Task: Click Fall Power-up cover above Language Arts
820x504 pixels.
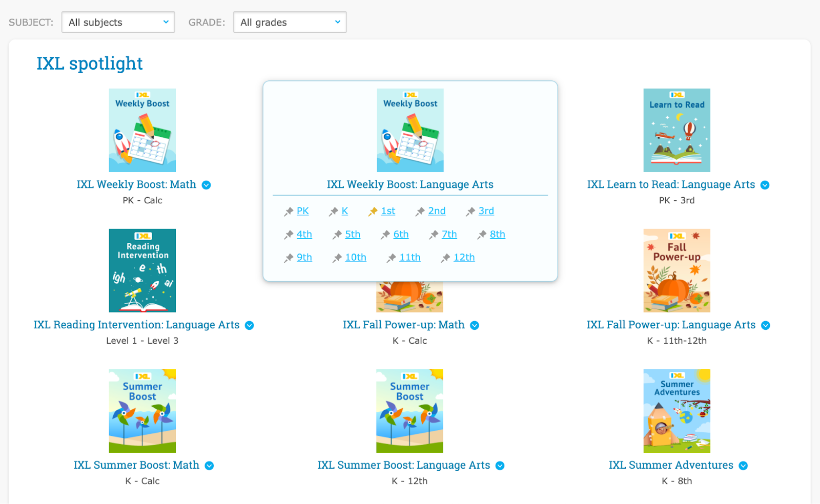Action: coord(677,270)
